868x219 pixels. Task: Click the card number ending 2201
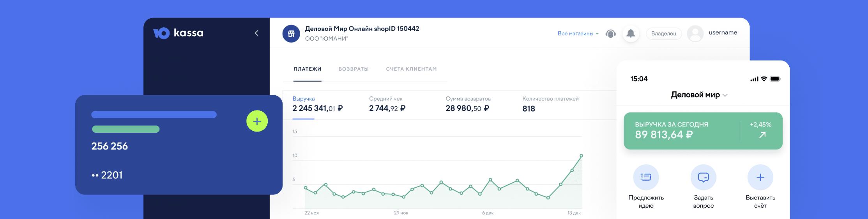click(x=107, y=175)
